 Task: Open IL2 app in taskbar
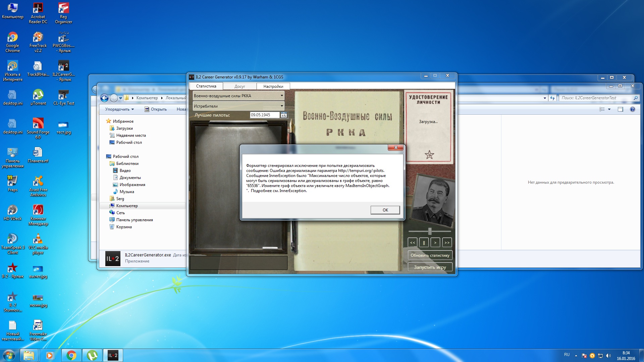coord(113,355)
